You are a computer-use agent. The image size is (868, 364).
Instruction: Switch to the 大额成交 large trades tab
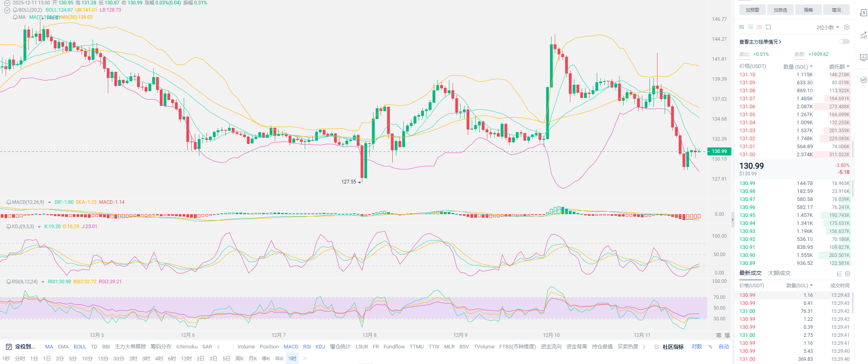coord(779,273)
